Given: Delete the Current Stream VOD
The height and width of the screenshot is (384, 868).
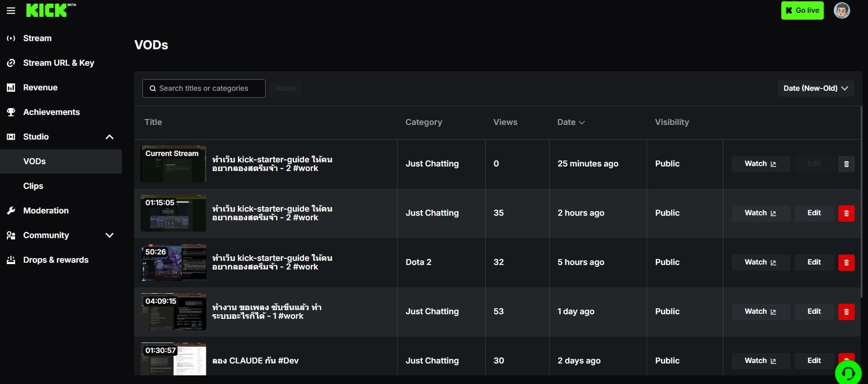Looking at the screenshot, I should 846,164.
